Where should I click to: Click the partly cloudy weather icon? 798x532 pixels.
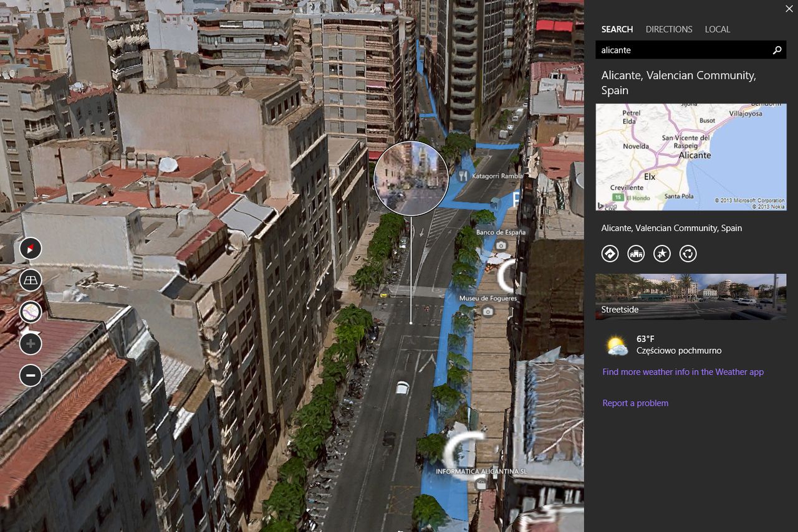point(617,345)
